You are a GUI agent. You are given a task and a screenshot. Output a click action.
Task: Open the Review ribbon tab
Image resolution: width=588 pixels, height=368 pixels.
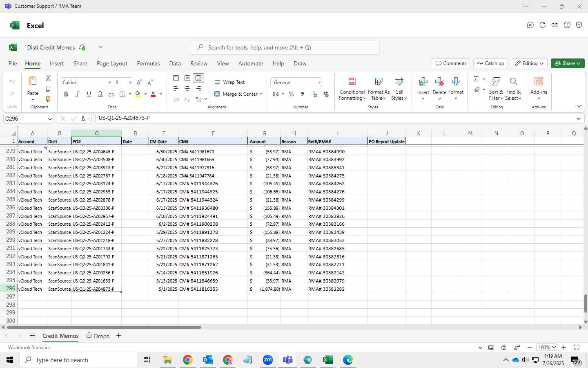click(199, 63)
